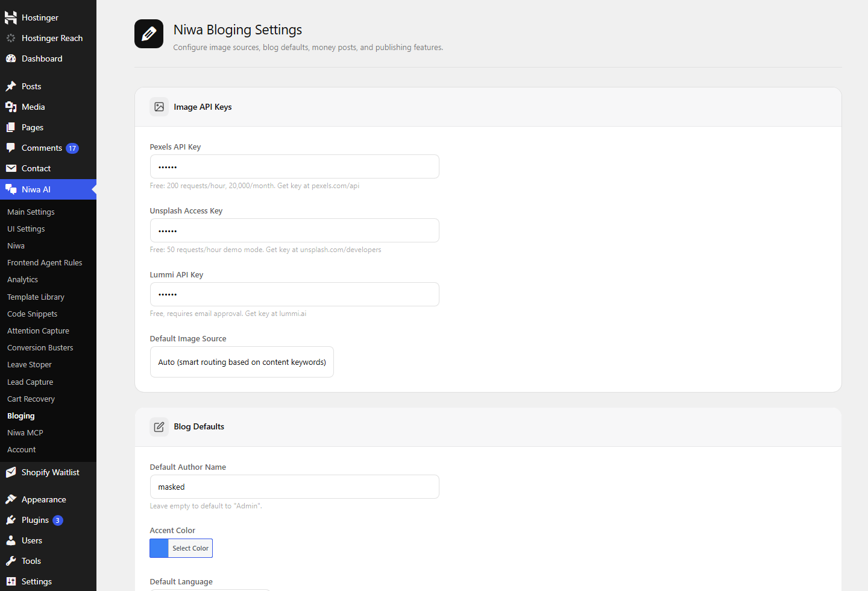868x591 pixels.
Task: Click the Niwa AI chat icon
Action: tap(11, 189)
